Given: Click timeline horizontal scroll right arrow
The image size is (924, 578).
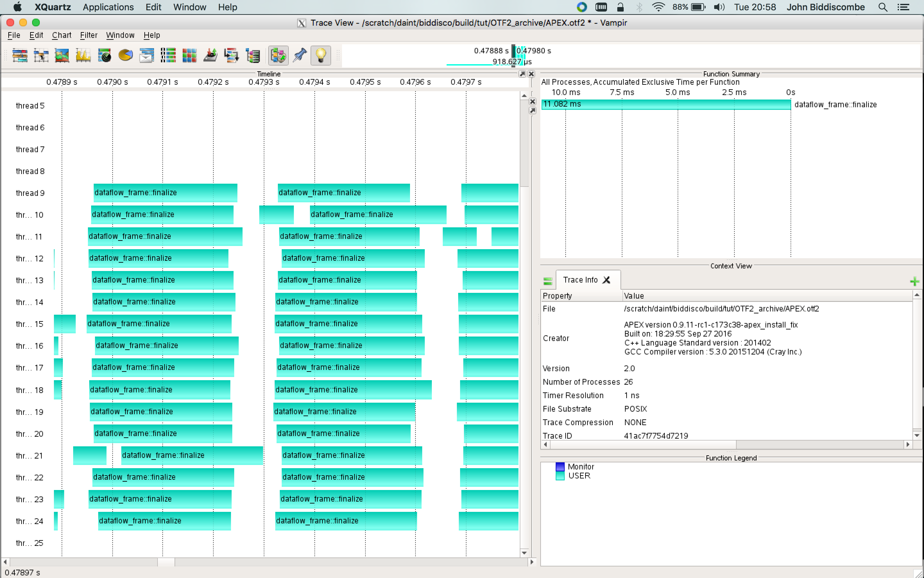Looking at the screenshot, I should click(x=532, y=562).
